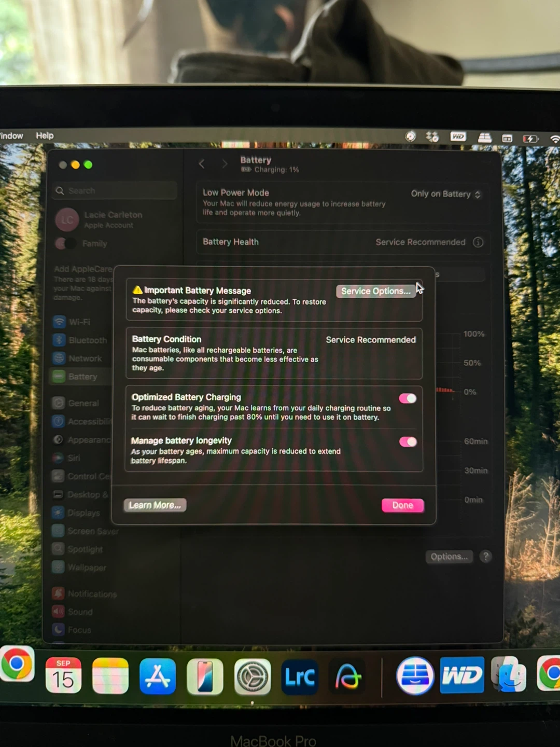Click the Learn More button
Screen dimensions: 560x747
[x=155, y=505]
